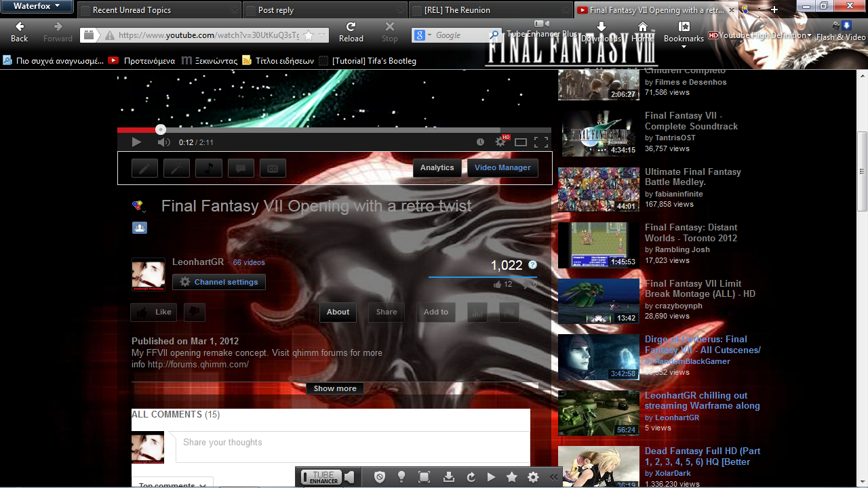The height and width of the screenshot is (488, 868).
Task: Click Tube Enhancer expand-frame icon
Action: pyautogui.click(x=425, y=477)
